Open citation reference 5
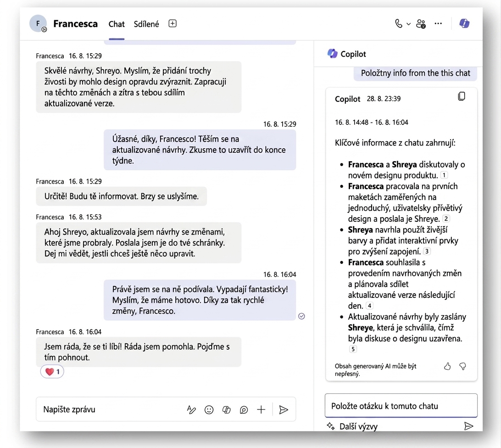This screenshot has width=501, height=448. click(353, 349)
